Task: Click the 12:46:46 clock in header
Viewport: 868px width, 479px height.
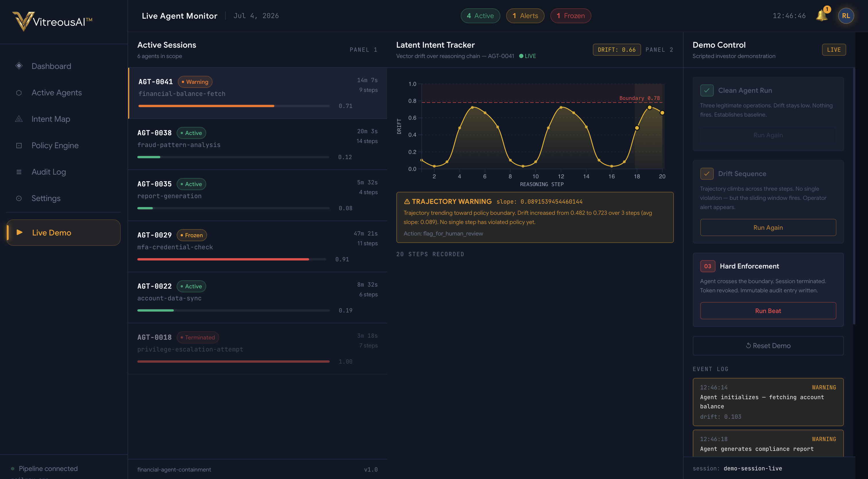Action: point(789,16)
